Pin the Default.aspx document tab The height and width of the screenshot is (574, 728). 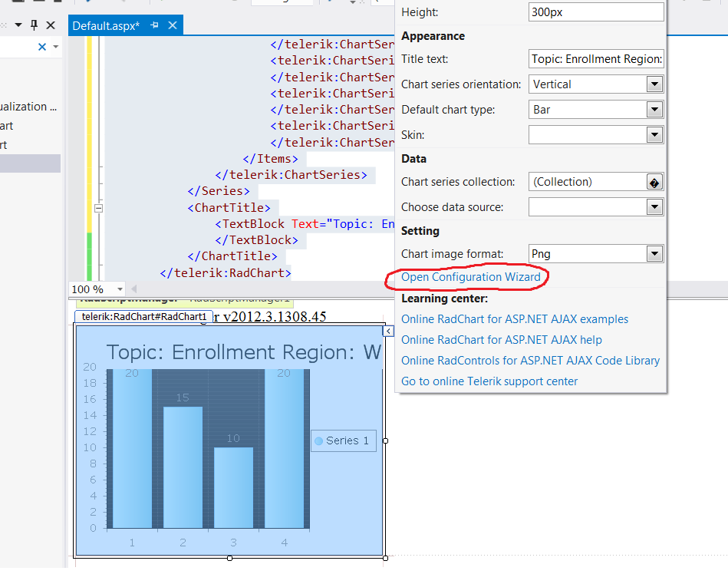[x=155, y=25]
